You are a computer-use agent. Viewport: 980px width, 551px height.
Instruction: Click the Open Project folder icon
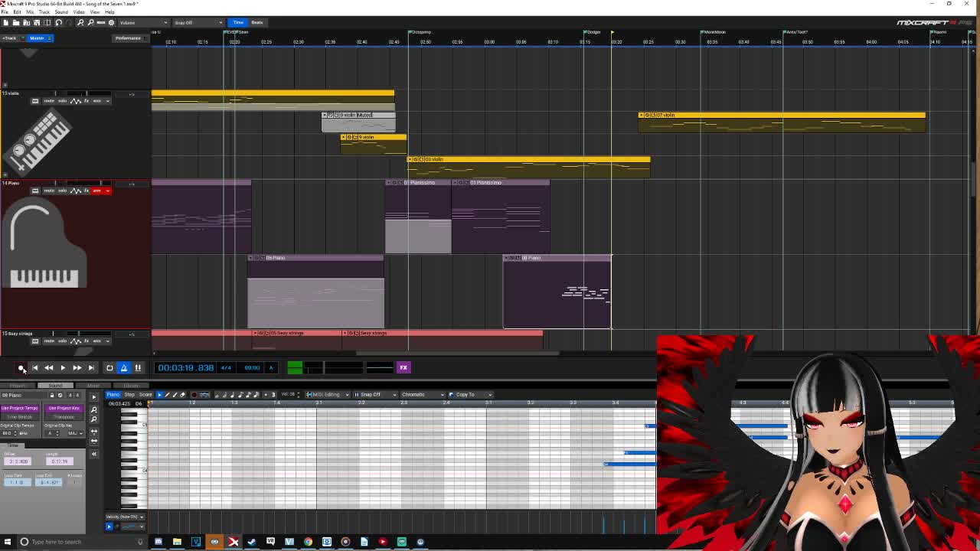(17, 22)
